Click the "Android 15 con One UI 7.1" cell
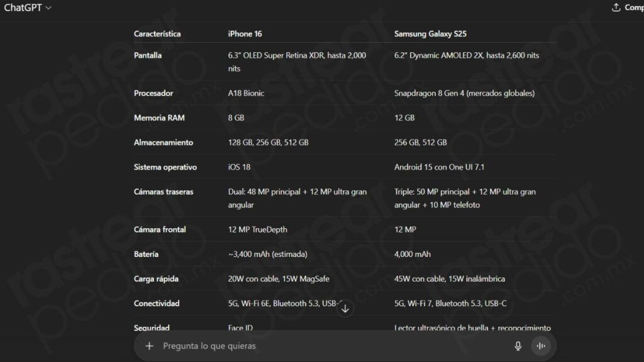Screen dimensions: 644x362 [439, 167]
